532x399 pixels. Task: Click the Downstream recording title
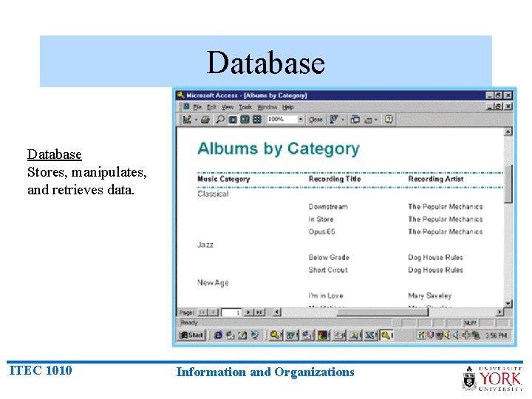[x=328, y=207]
